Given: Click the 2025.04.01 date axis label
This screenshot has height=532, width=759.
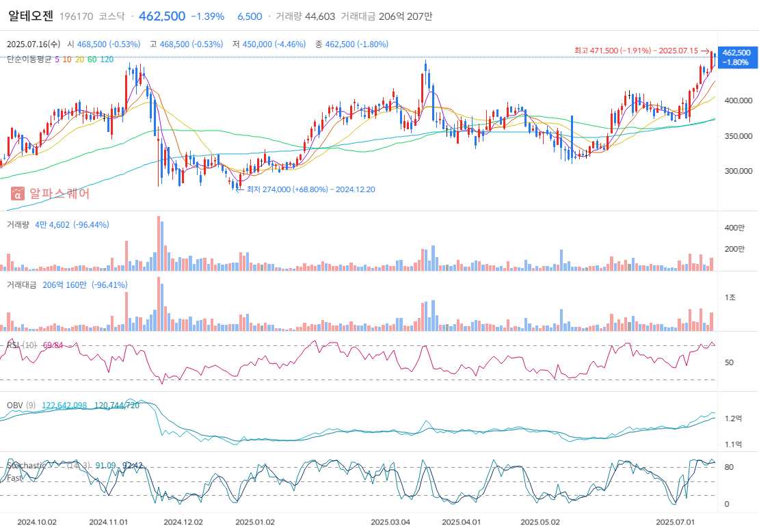Looking at the screenshot, I should (462, 522).
